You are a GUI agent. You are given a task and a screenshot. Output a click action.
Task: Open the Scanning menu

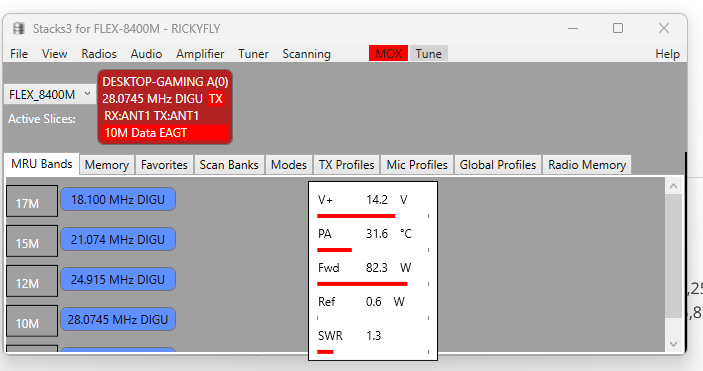[306, 54]
